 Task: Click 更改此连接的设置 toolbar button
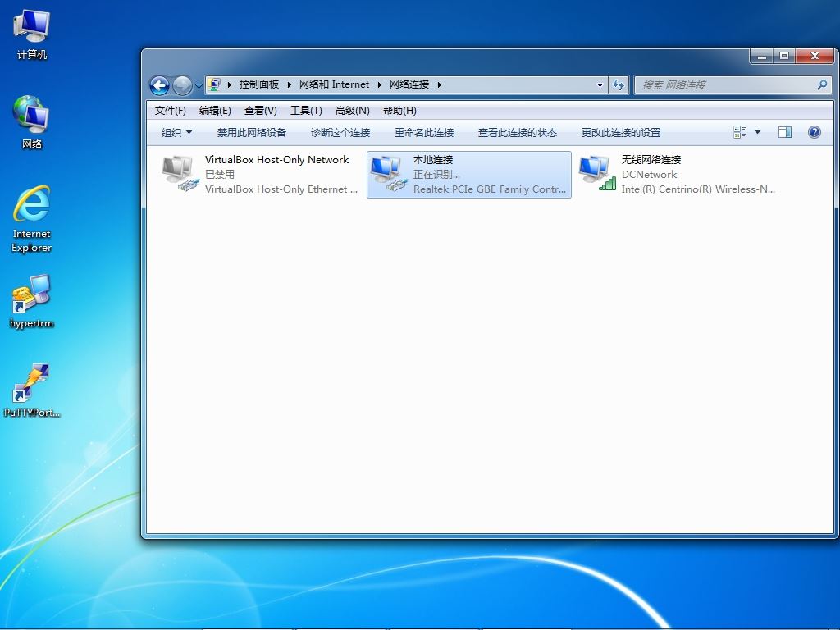click(621, 132)
